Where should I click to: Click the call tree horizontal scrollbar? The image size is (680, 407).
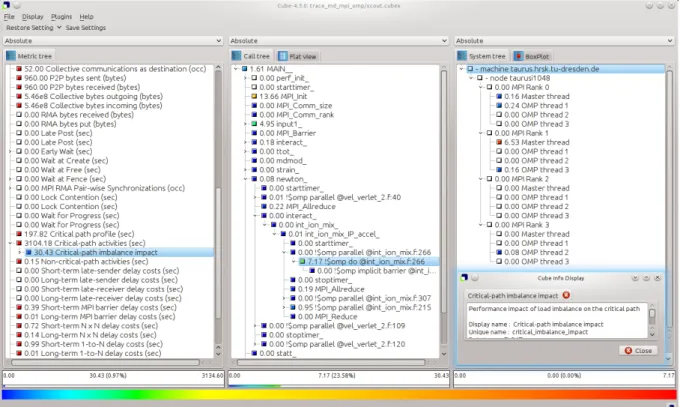click(330, 362)
